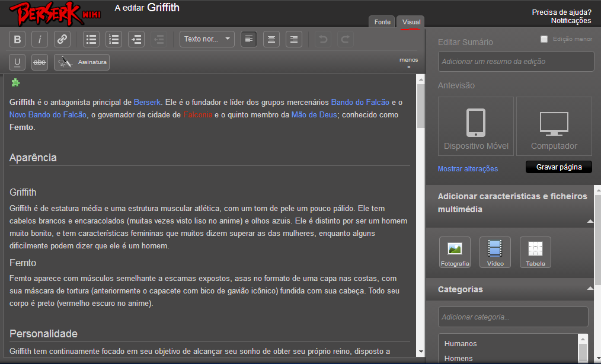Click the editor scrollbar up arrow
Viewport: 601px width, 364px height.
[x=421, y=79]
